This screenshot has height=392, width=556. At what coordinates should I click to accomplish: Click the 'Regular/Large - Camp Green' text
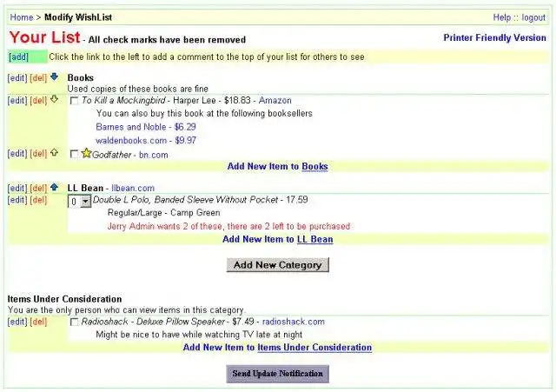coord(164,213)
